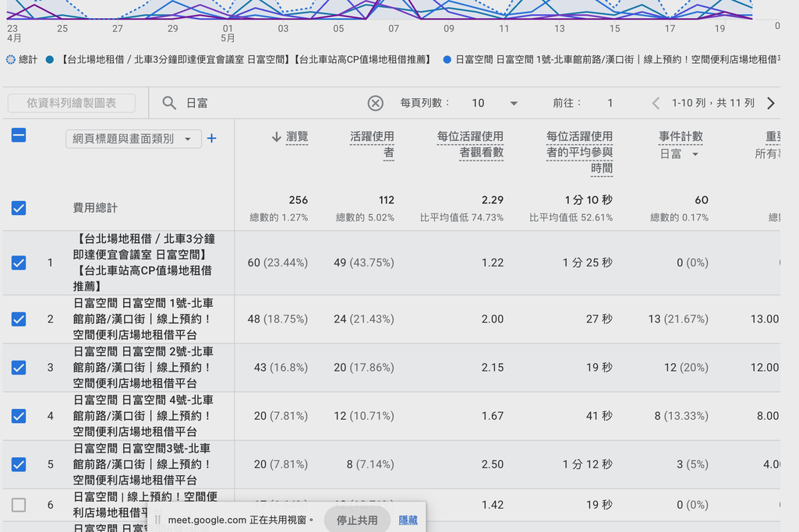
Task: Click the 前往 page number field
Action: point(610,103)
